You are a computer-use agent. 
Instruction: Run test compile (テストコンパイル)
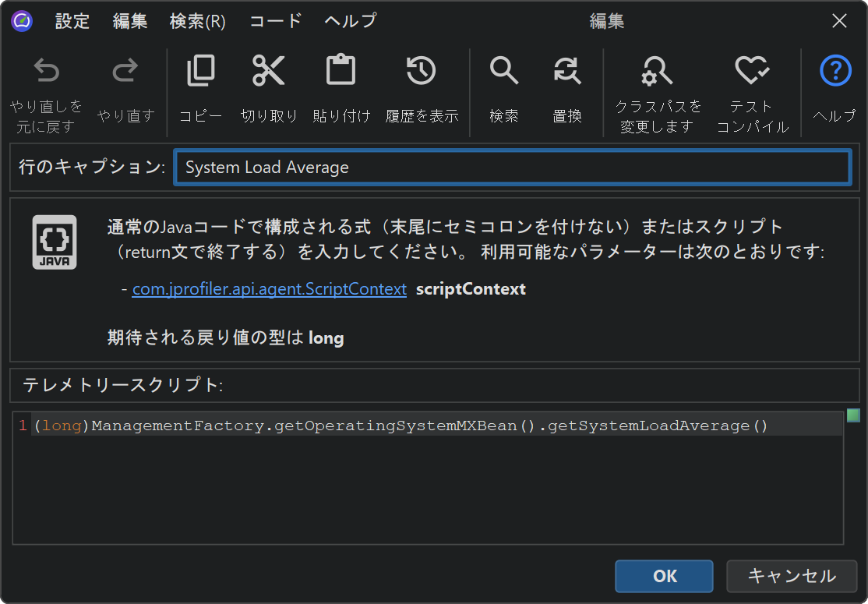752,72
